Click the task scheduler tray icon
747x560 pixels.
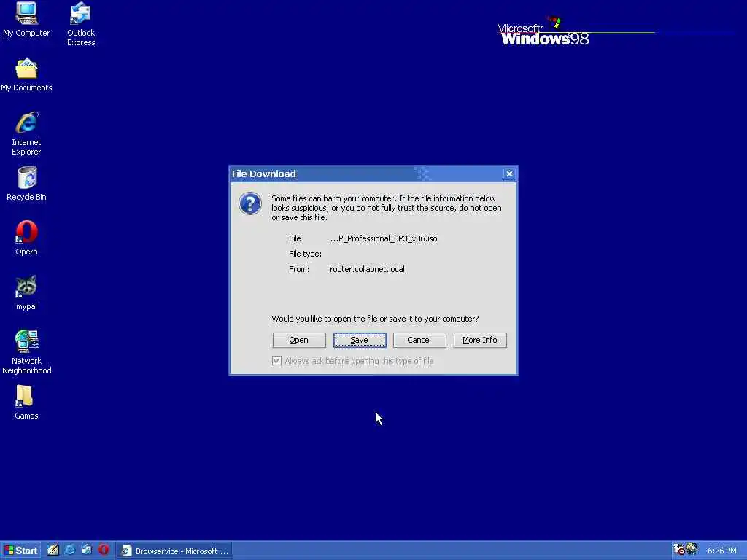click(678, 550)
